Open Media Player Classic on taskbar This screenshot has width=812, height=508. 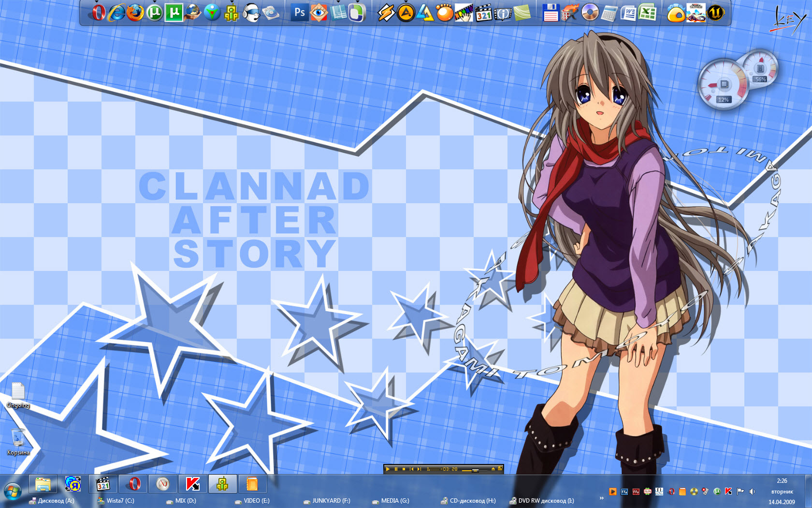click(103, 484)
